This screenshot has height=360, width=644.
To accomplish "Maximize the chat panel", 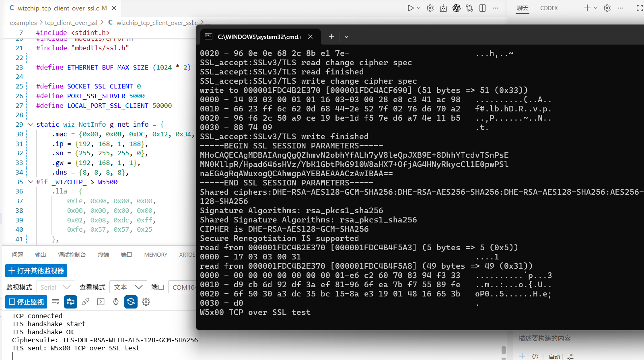I will coord(640,8).
